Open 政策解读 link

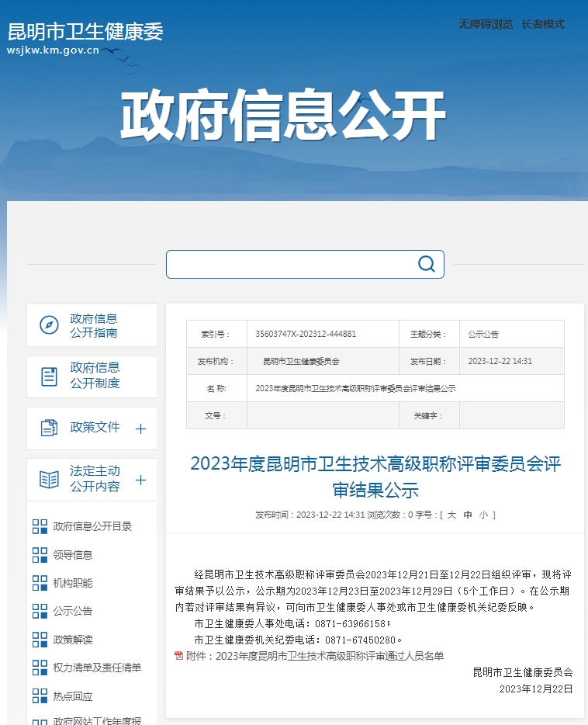point(72,640)
